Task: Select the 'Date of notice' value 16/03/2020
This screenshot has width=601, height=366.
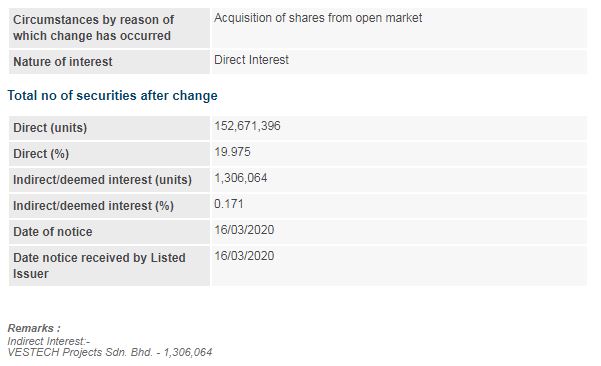Action: pyautogui.click(x=244, y=230)
